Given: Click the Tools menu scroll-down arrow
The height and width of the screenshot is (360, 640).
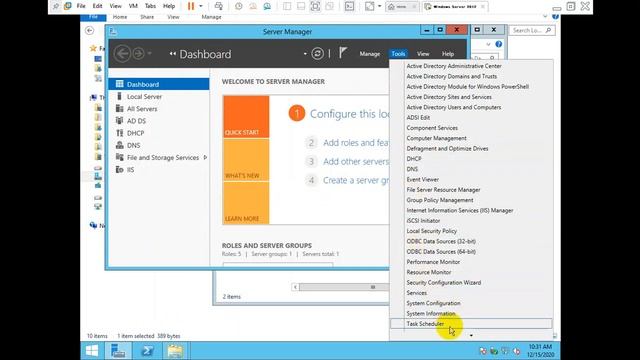Looking at the screenshot, I should [471, 336].
